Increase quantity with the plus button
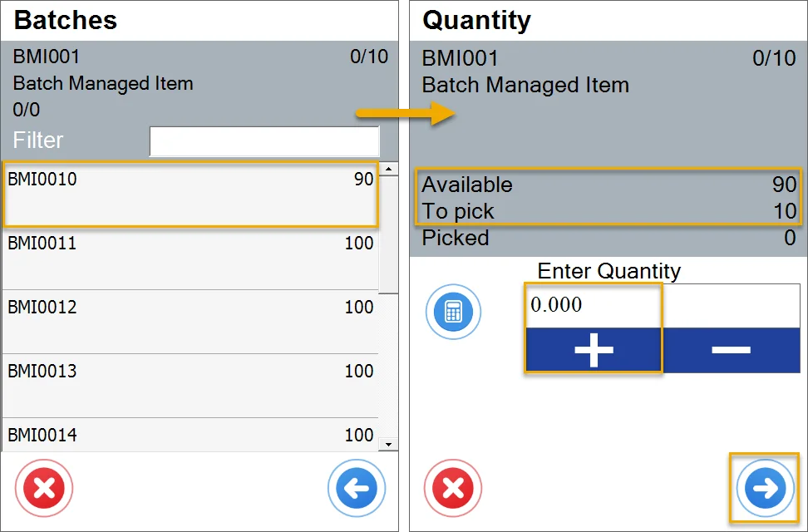808x532 pixels. click(x=594, y=350)
